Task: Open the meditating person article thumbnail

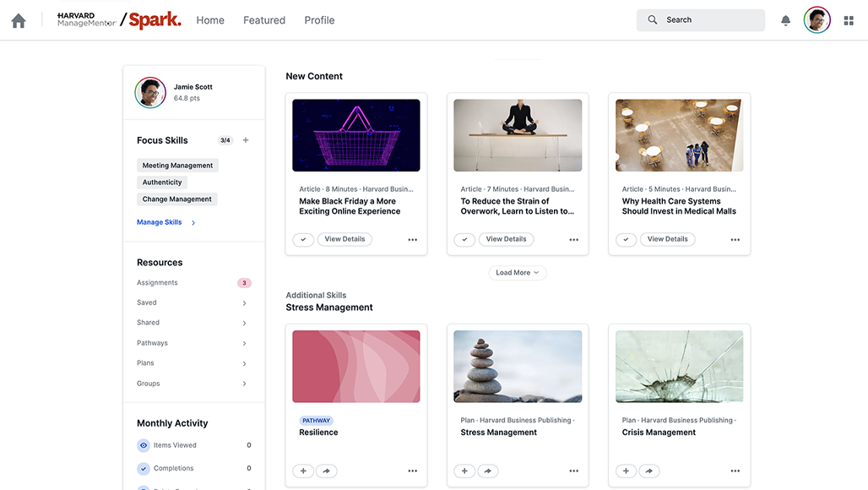Action: coord(518,135)
